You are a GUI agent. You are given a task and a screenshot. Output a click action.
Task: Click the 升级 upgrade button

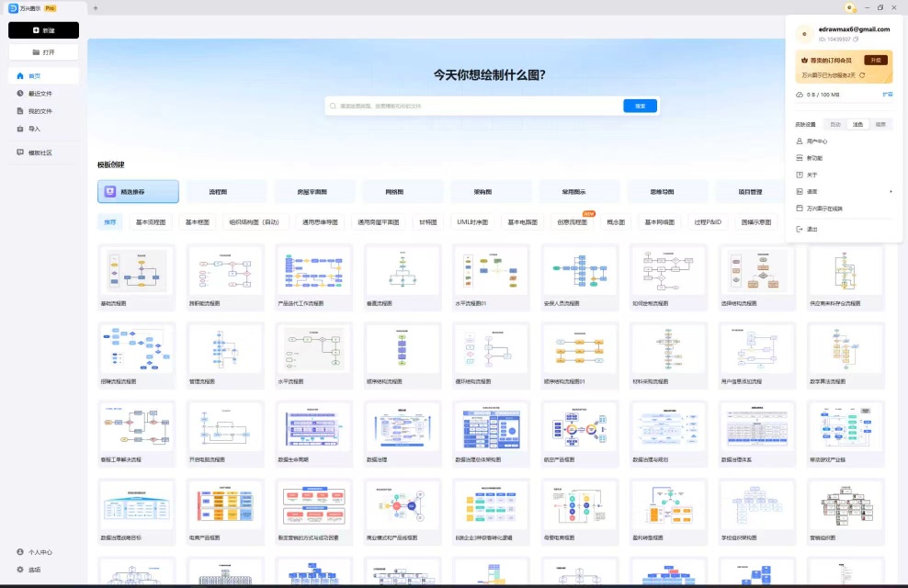tap(876, 61)
